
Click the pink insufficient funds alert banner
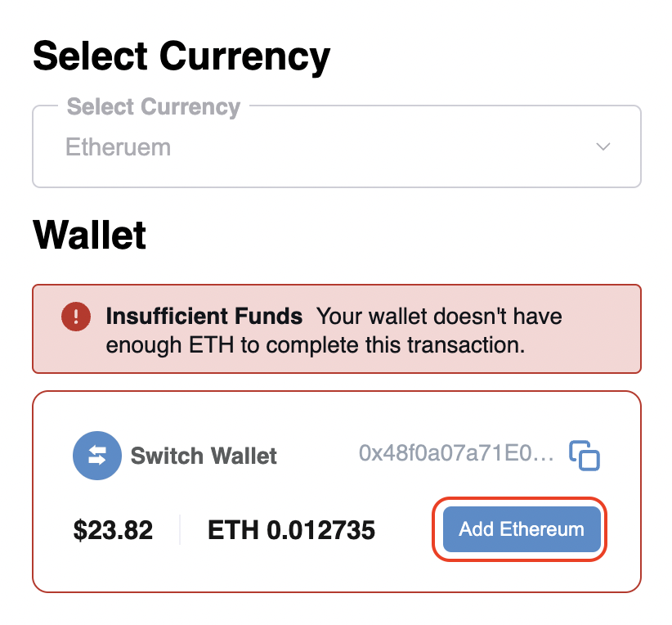pos(337,329)
